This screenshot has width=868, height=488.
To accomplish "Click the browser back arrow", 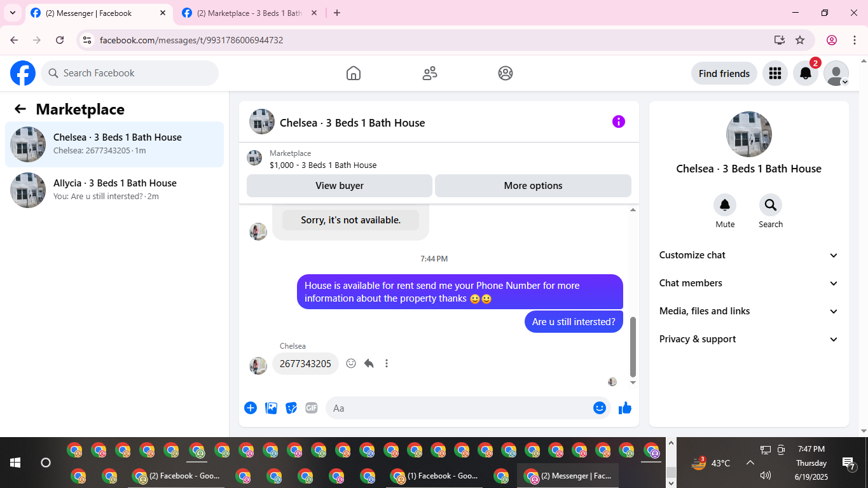I will tap(14, 40).
